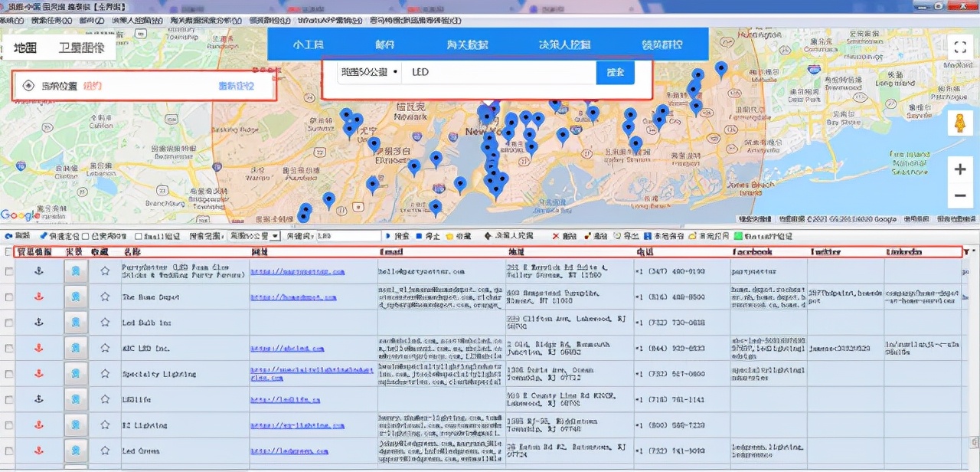The image size is (980, 472).
Task: Open the LEDlife website link
Action: click(x=285, y=399)
